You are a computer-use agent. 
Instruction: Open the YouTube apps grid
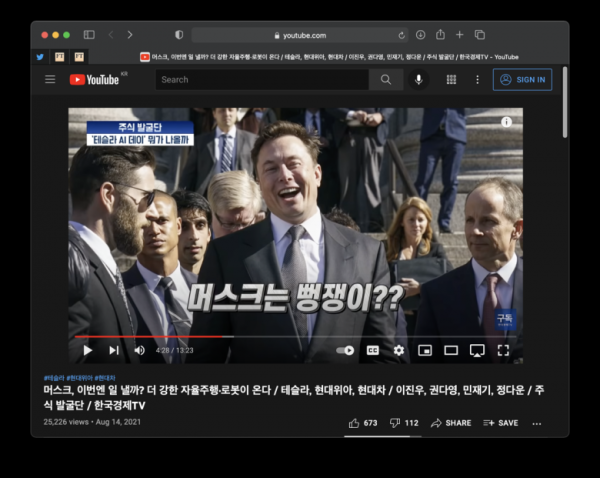coord(451,80)
